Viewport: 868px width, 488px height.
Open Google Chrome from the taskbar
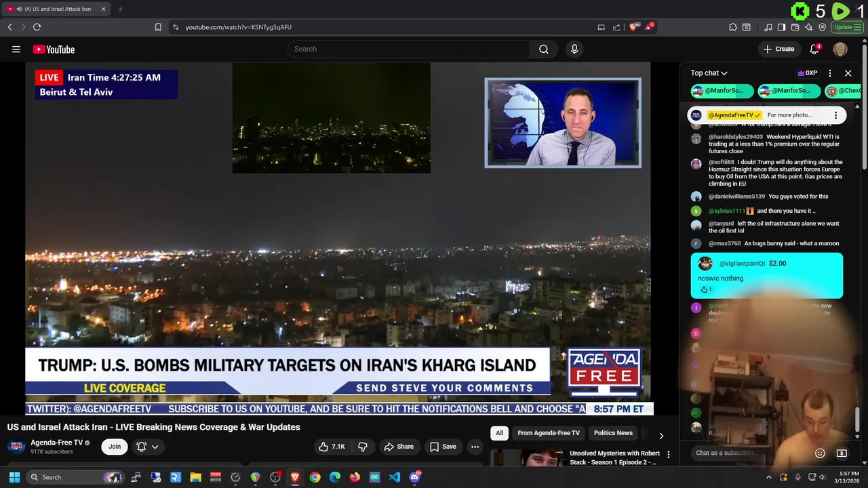pos(315,477)
